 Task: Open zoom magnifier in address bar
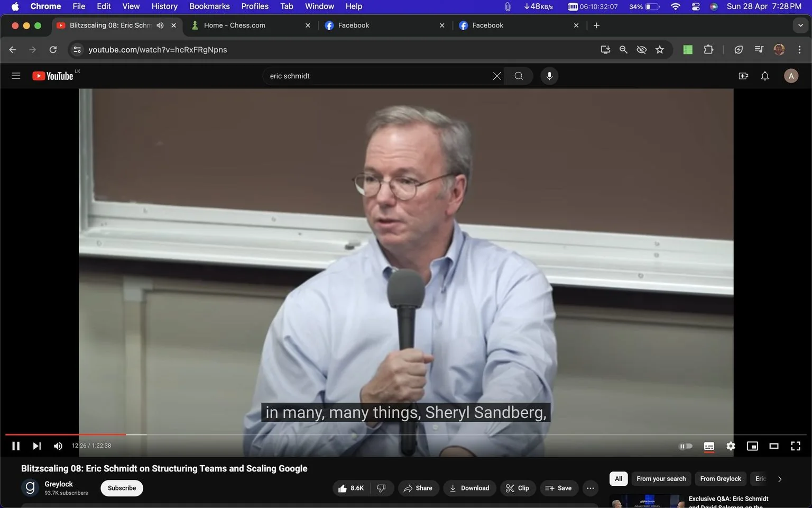tap(623, 50)
